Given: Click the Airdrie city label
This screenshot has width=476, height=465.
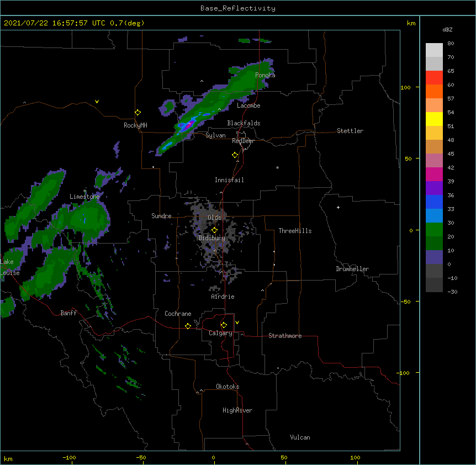Looking at the screenshot, I should (x=223, y=297).
